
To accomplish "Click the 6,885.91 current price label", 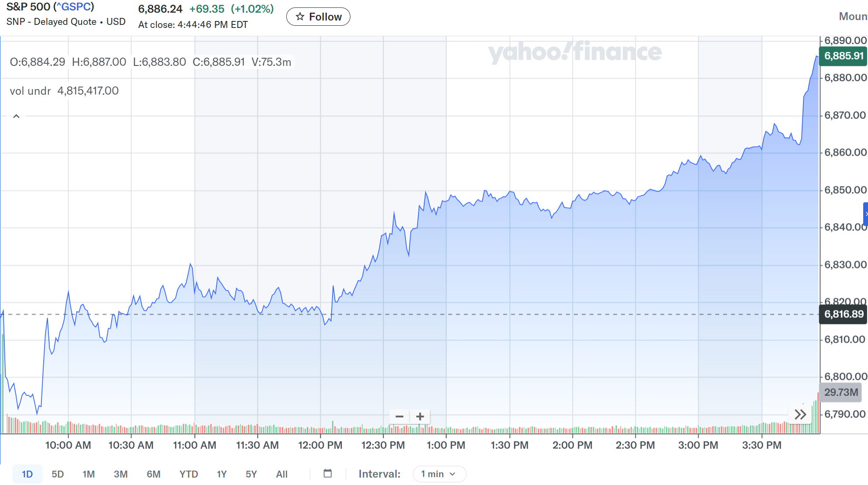I will (843, 56).
